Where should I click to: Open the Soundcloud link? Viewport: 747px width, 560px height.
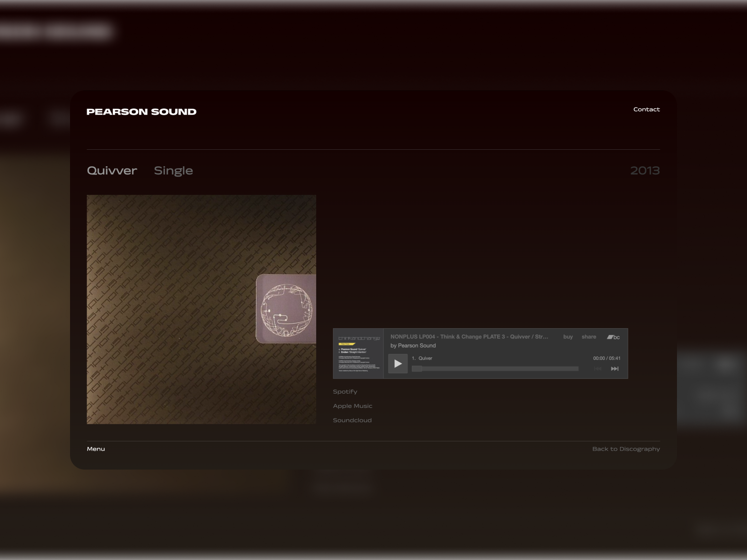(x=352, y=420)
